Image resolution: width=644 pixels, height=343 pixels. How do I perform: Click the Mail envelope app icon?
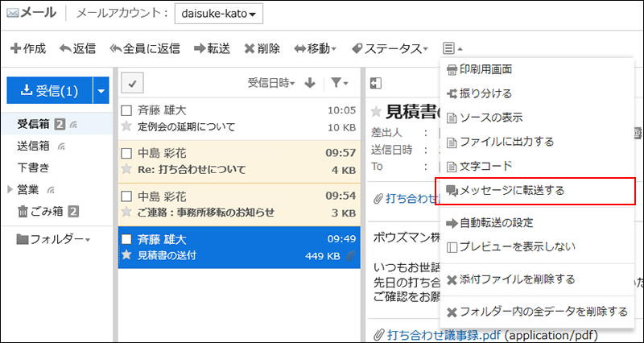tap(13, 14)
